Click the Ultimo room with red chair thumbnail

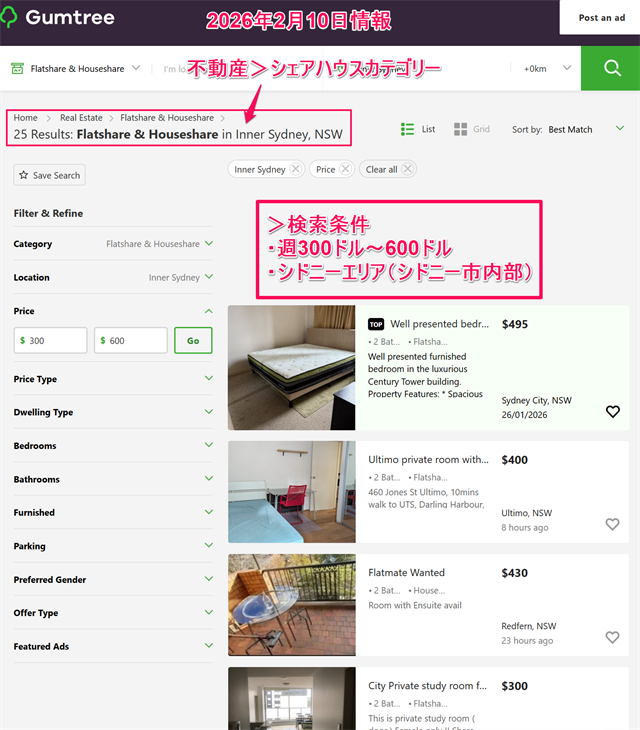click(291, 492)
